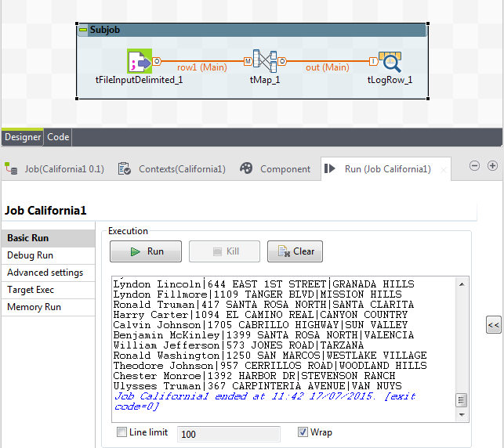This screenshot has height=448, width=504.
Task: Click the minus icon in panel header
Action: click(x=474, y=166)
